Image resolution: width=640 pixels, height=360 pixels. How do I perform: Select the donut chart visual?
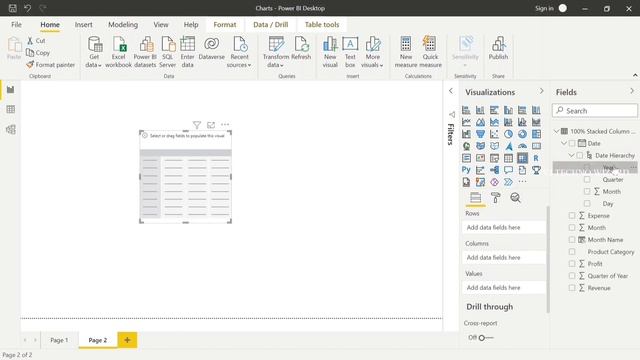(x=522, y=134)
